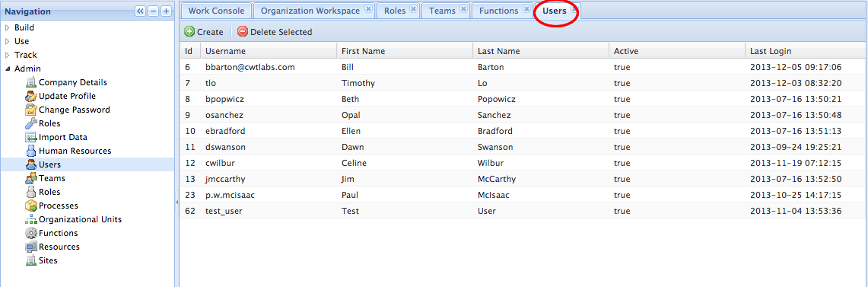868x287 pixels.
Task: Close the Teams tab
Action: coord(463,9)
